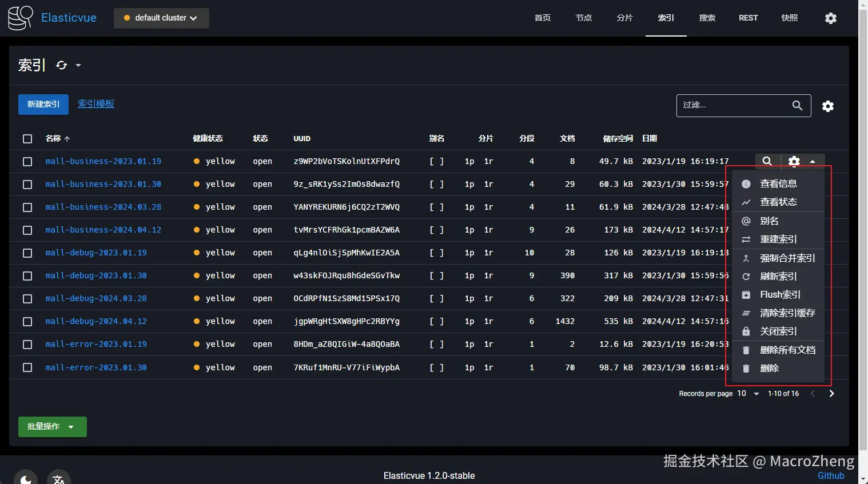
Task: Collapse the row actions menu caret
Action: [813, 162]
